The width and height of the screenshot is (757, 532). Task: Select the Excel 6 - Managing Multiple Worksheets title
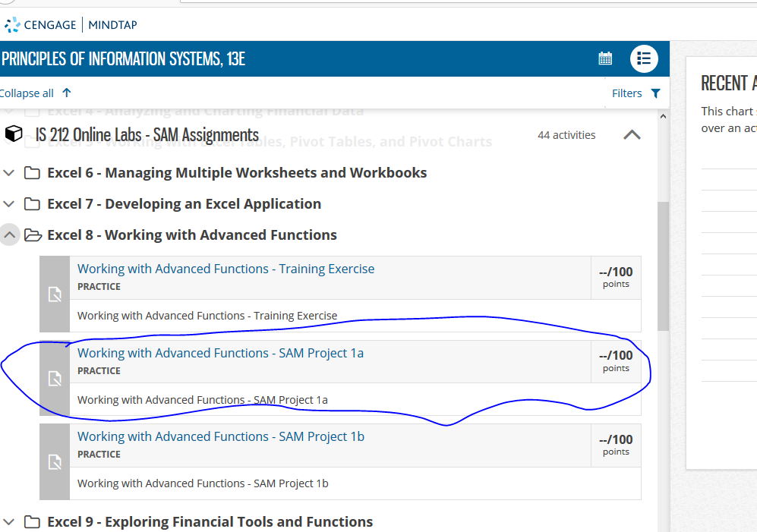pyautogui.click(x=237, y=173)
